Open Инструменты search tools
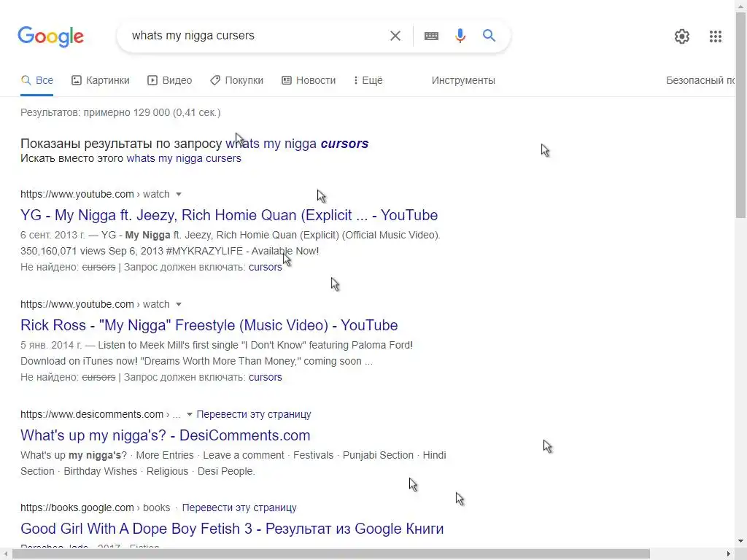 tap(463, 80)
